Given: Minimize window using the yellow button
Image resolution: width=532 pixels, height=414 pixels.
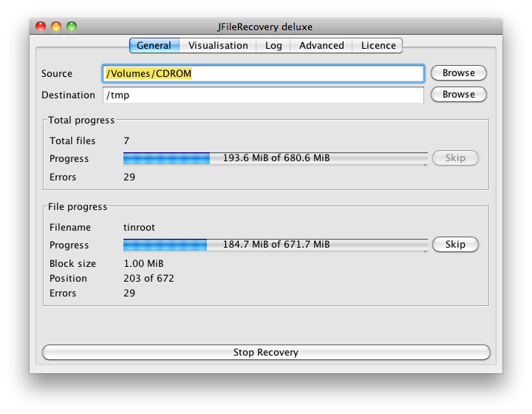Looking at the screenshot, I should tap(56, 27).
